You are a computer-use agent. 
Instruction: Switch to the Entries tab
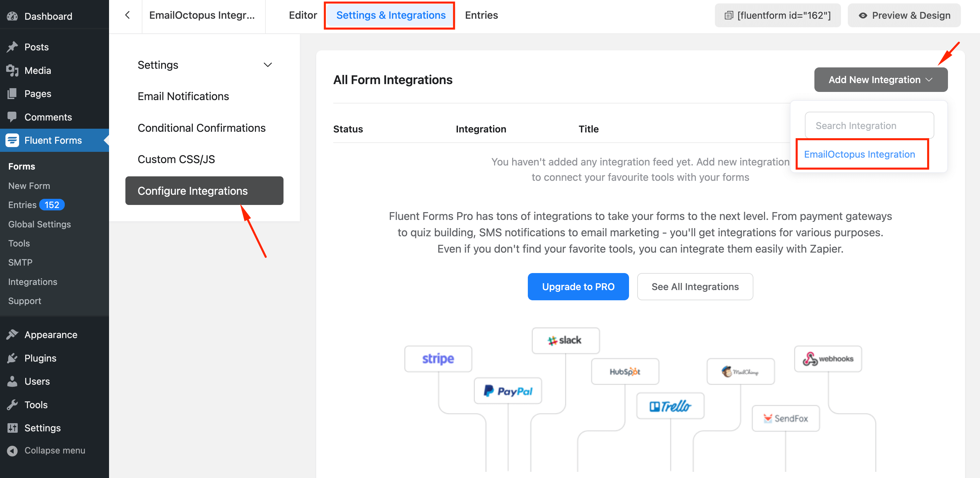pos(481,15)
